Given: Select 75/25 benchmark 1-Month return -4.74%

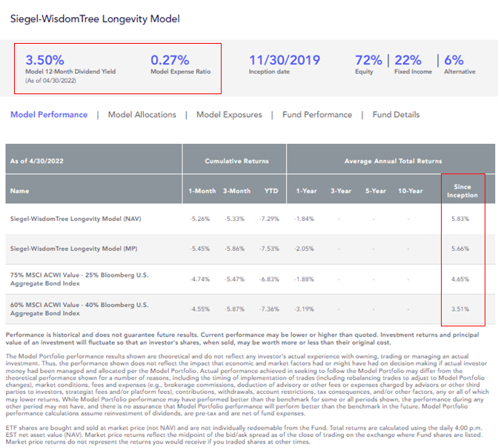Looking at the screenshot, I should [x=200, y=279].
